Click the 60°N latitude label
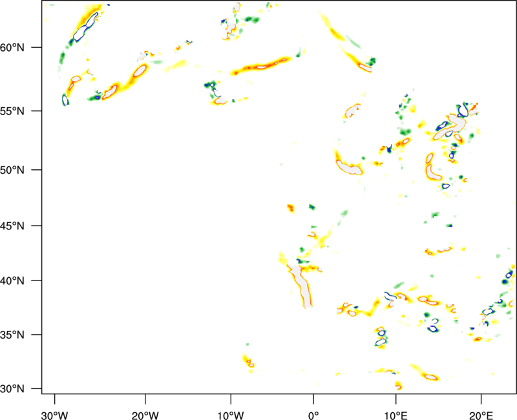The height and width of the screenshot is (420, 517). tap(12, 48)
